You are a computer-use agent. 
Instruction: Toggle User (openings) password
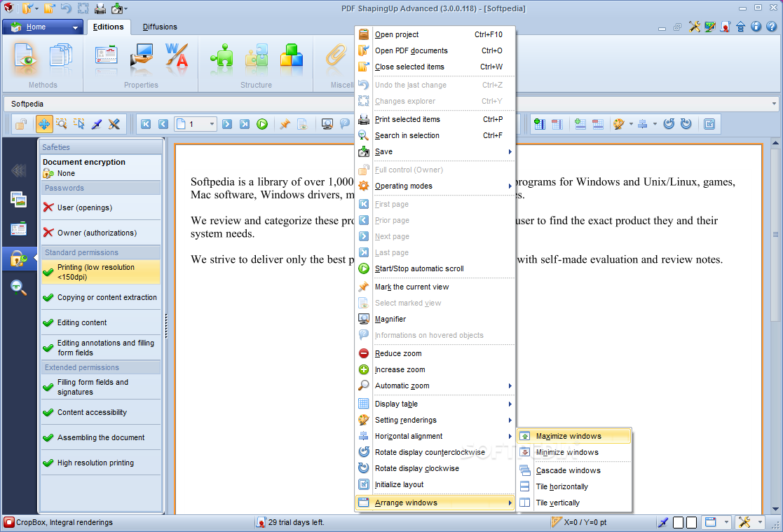[x=101, y=207]
